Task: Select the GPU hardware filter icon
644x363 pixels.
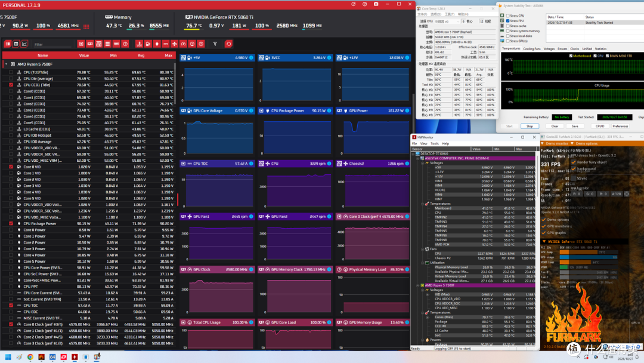Action: pyautogui.click(x=90, y=44)
